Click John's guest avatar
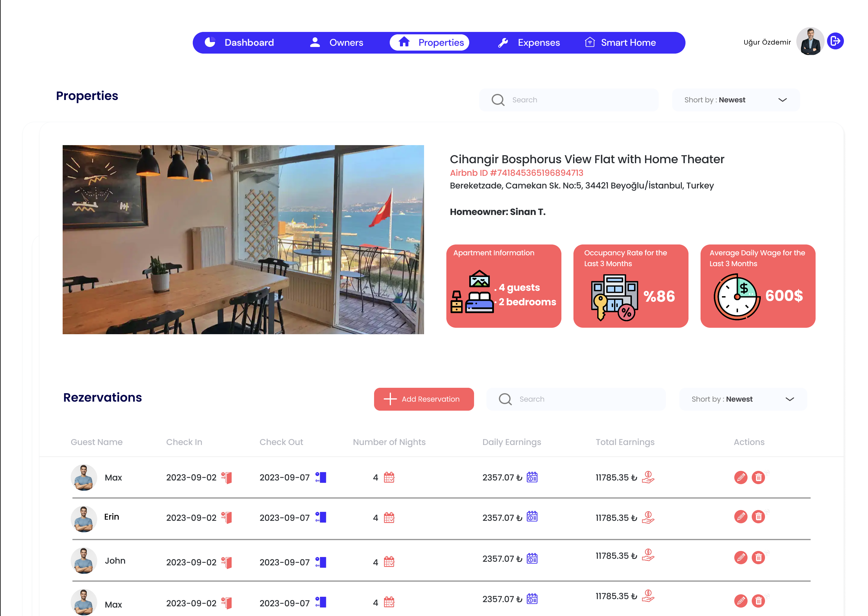Viewport: 868px width, 616px height. pyautogui.click(x=83, y=560)
